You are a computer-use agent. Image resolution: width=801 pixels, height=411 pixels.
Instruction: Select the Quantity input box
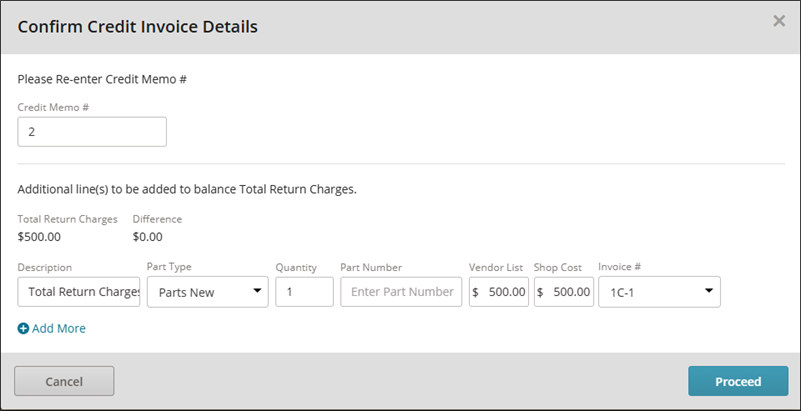(x=304, y=292)
